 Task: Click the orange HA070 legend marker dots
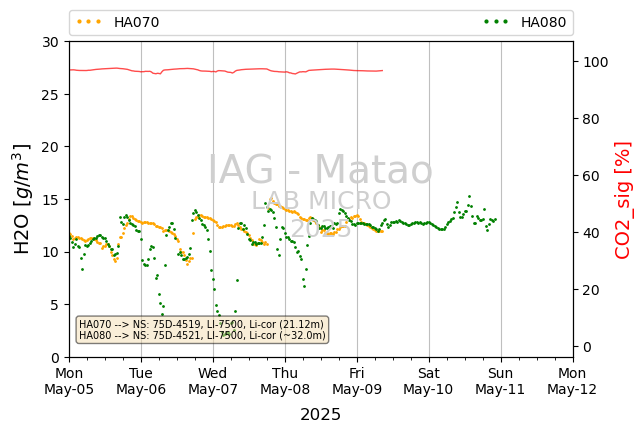pyautogui.click(x=89, y=22)
